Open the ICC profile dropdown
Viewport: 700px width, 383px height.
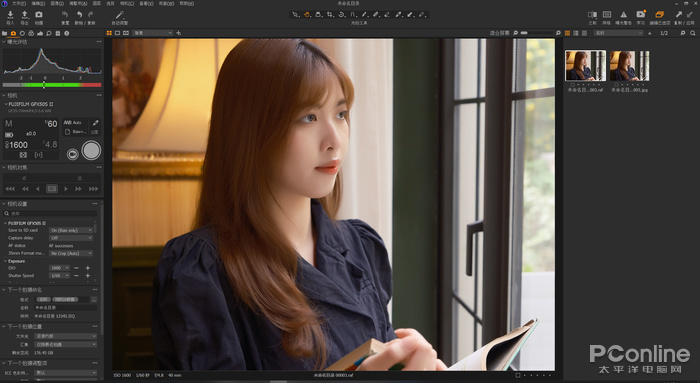coord(65,373)
